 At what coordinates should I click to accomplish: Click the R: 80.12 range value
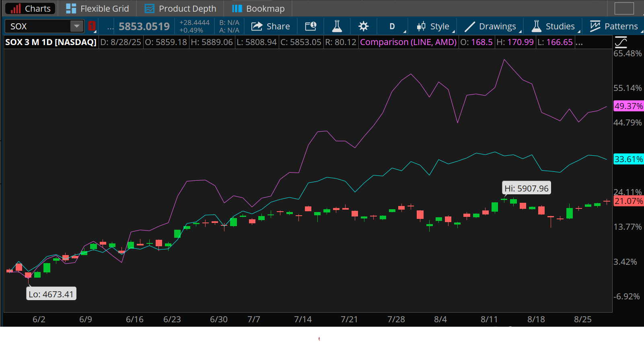click(x=341, y=42)
